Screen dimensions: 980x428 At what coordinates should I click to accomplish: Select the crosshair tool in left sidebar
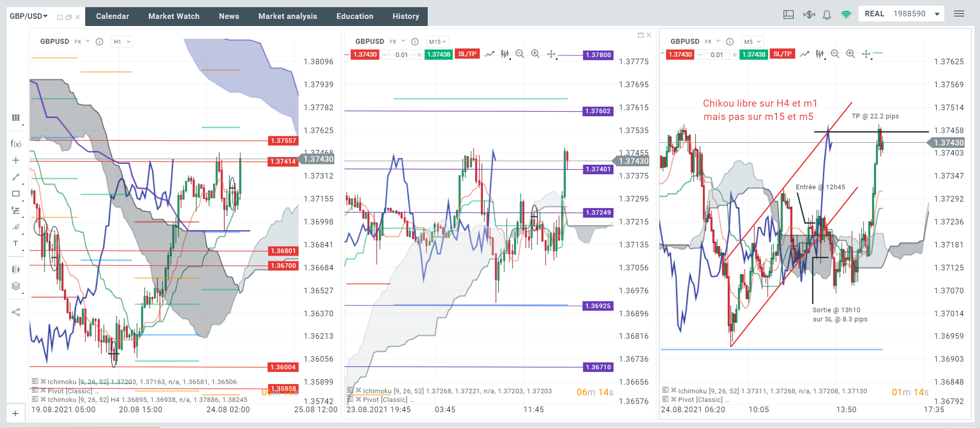point(16,160)
